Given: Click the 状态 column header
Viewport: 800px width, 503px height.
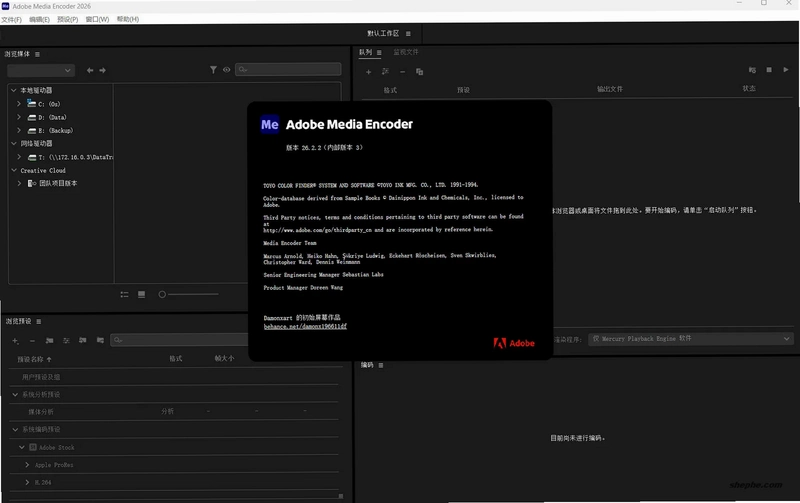Looking at the screenshot, I should [x=748, y=88].
